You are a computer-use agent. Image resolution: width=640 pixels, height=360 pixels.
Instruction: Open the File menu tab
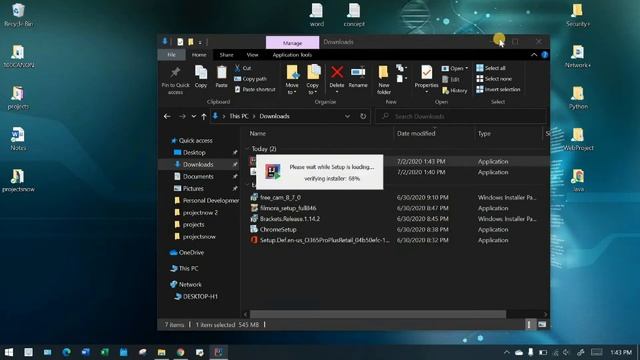[171, 55]
